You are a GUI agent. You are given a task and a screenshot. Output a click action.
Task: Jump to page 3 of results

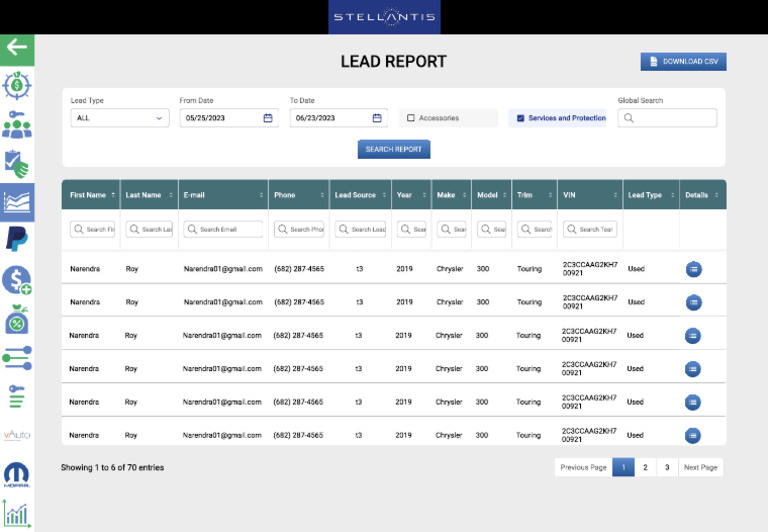click(x=667, y=467)
